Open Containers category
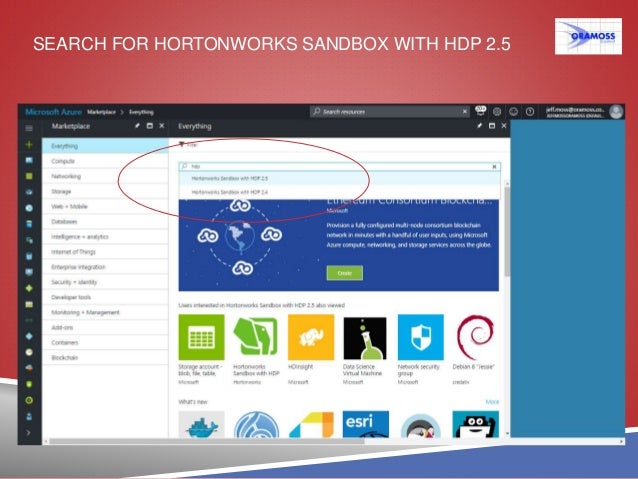 pyautogui.click(x=105, y=342)
